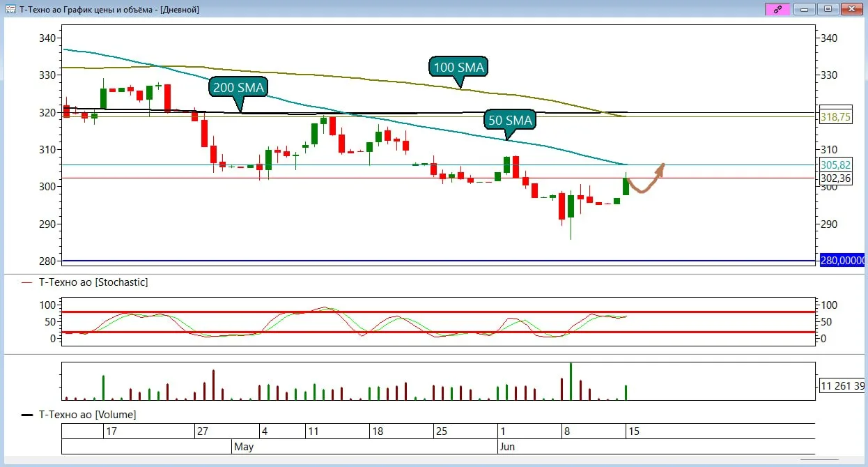Close the T-Техно chart window
The width and height of the screenshot is (868, 467).
(851, 9)
